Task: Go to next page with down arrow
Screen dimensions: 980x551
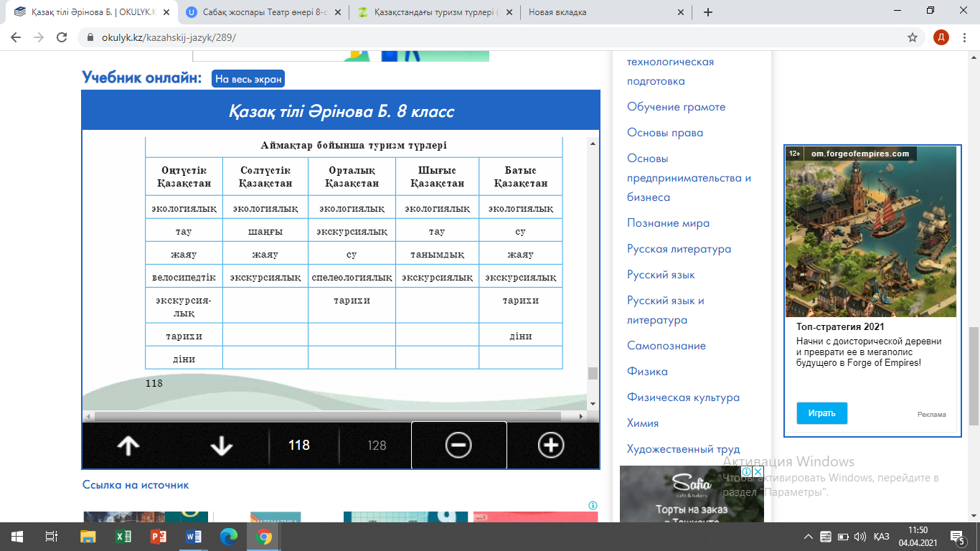Action: tap(222, 446)
